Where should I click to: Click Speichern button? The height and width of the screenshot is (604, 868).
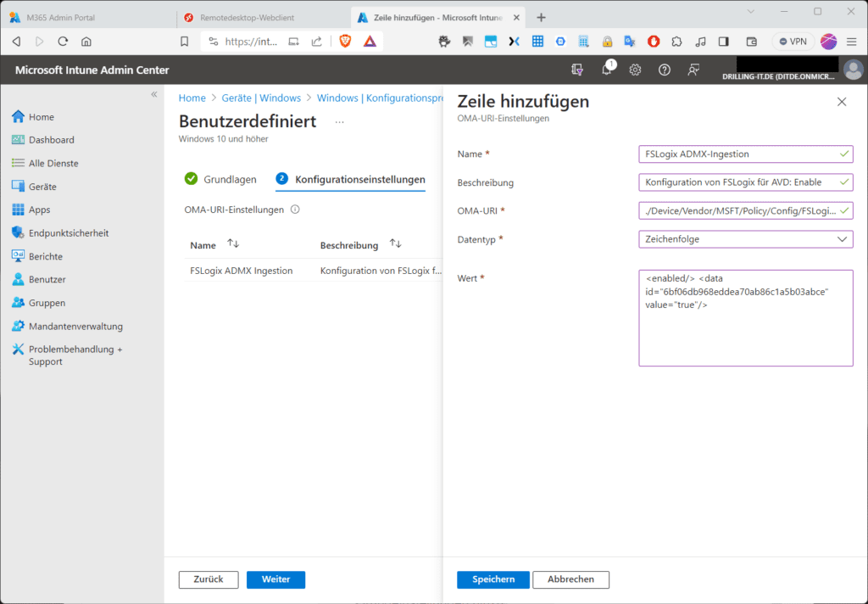(493, 579)
